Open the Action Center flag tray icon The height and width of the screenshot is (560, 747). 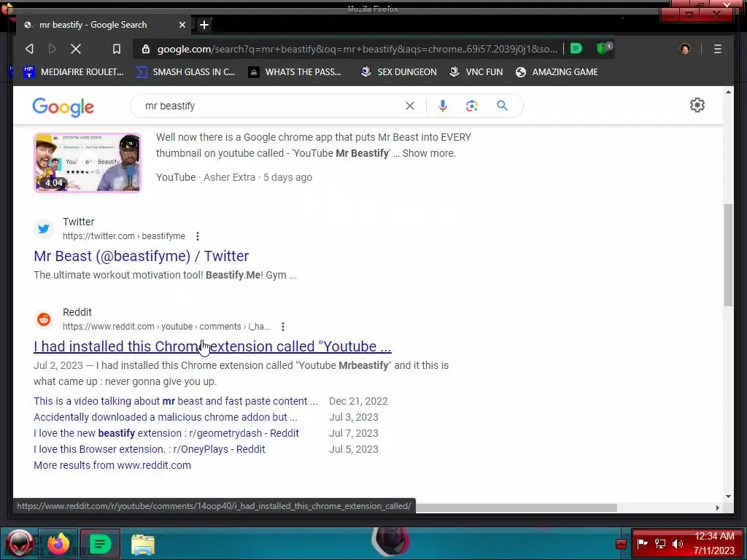point(642,543)
